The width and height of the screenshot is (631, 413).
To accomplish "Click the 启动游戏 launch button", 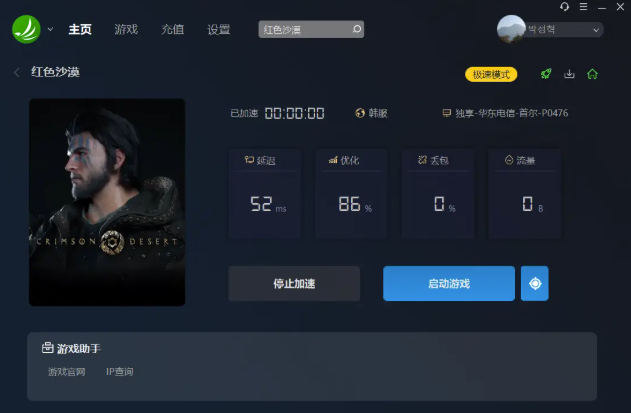I will coord(449,283).
